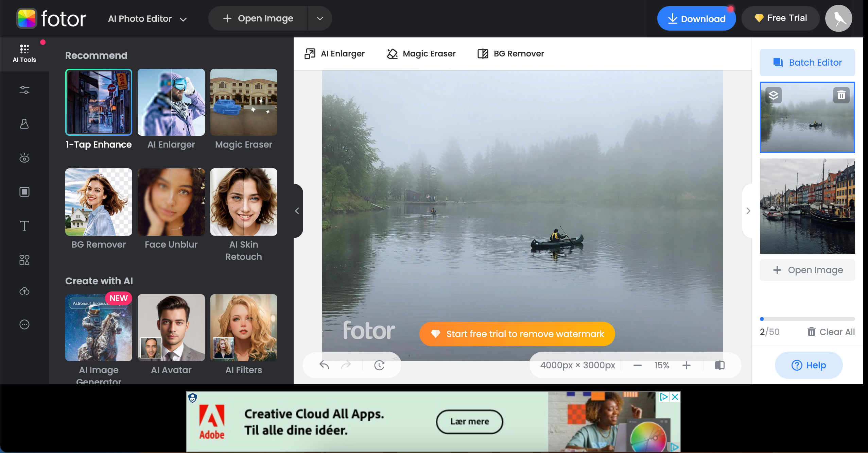Viewport: 868px width, 453px height.
Task: Select the Text tool in sidebar
Action: point(24,226)
